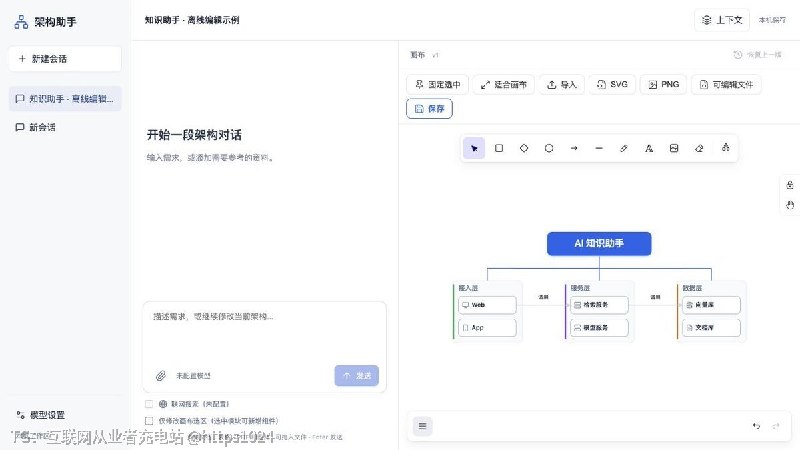Activate the eraser tool
The height and width of the screenshot is (450, 800).
click(x=699, y=148)
